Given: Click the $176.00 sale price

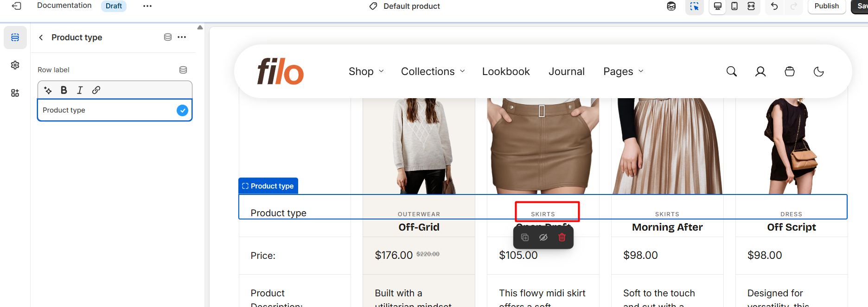Looking at the screenshot, I should tap(394, 255).
